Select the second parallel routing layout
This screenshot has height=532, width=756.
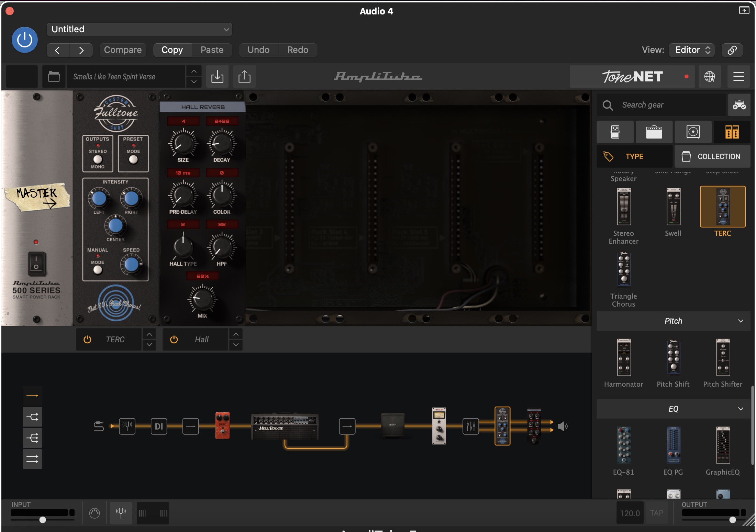click(x=32, y=417)
